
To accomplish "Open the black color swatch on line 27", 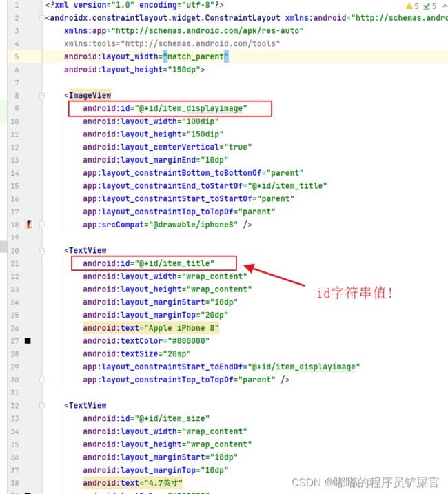I will (x=28, y=340).
